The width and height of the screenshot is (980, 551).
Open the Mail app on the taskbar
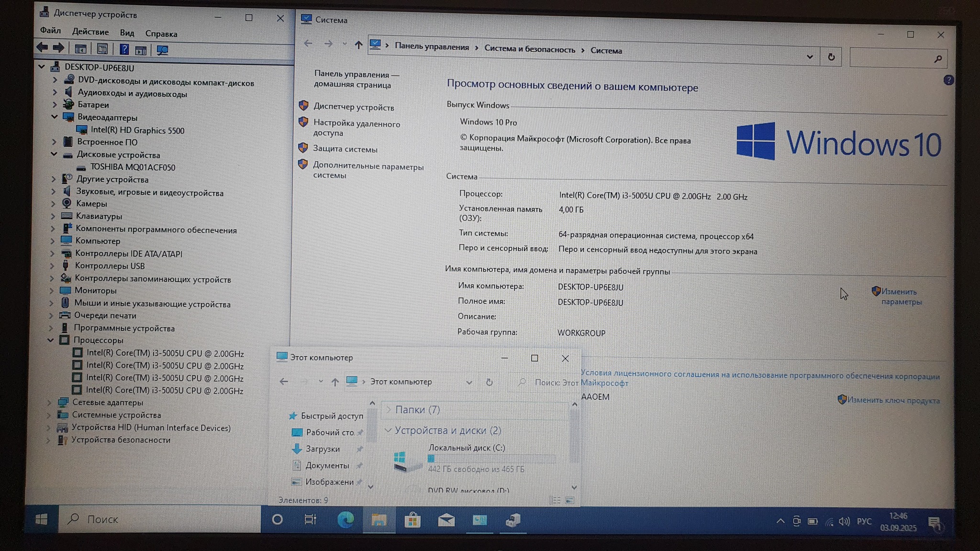tap(446, 520)
